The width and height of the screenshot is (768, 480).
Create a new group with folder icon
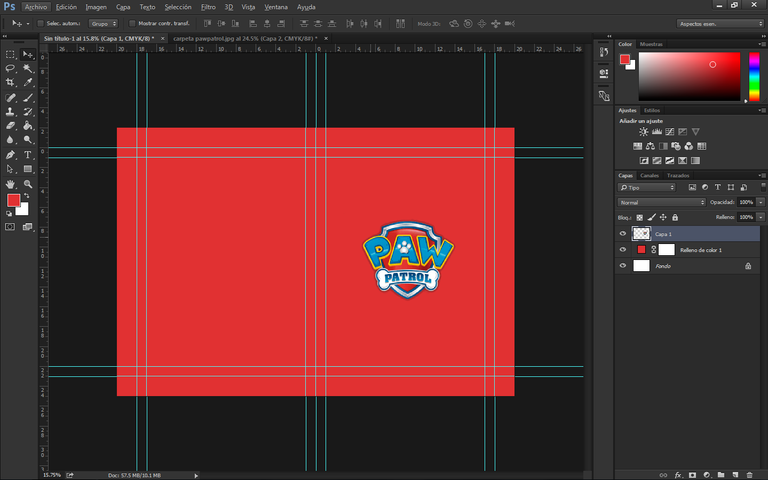tap(721, 475)
